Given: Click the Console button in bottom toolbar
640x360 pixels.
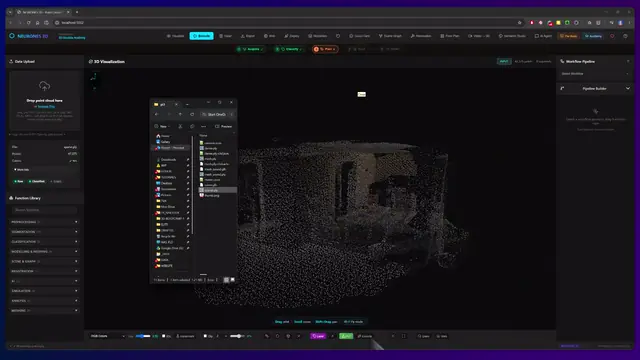Looking at the screenshot, I should tap(365, 336).
